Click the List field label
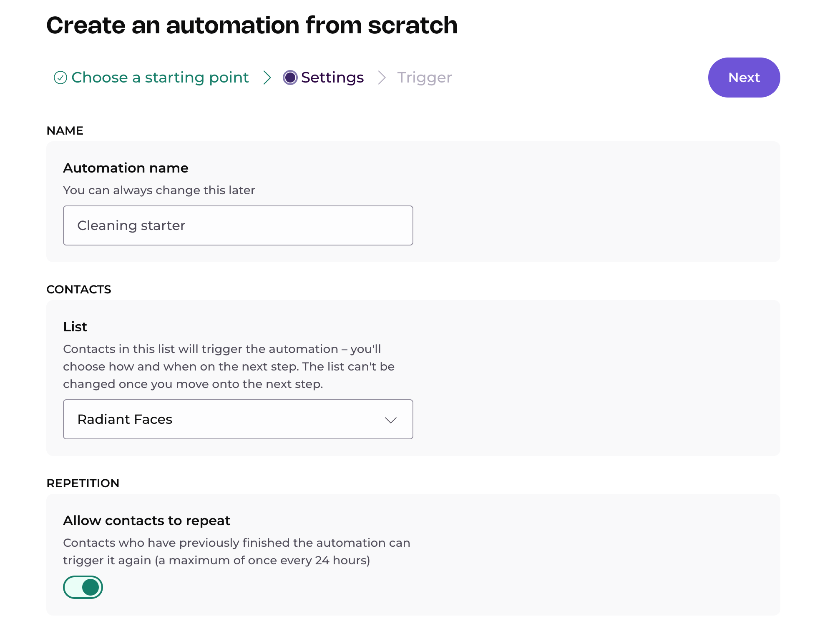This screenshot has width=840, height=631. click(x=75, y=327)
